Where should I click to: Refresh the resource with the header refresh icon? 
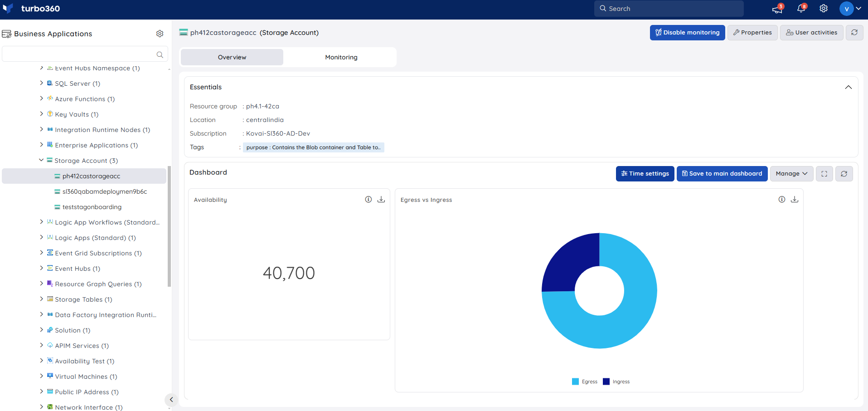coord(854,33)
